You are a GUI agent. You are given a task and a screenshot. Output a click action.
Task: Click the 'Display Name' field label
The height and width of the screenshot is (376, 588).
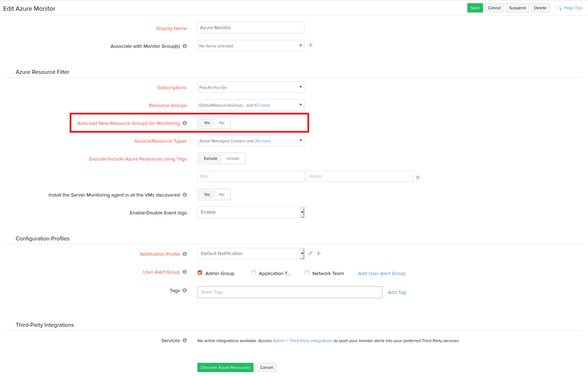point(171,28)
